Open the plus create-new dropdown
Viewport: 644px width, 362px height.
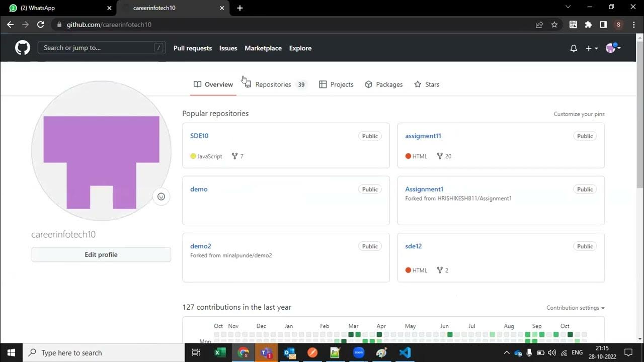591,48
